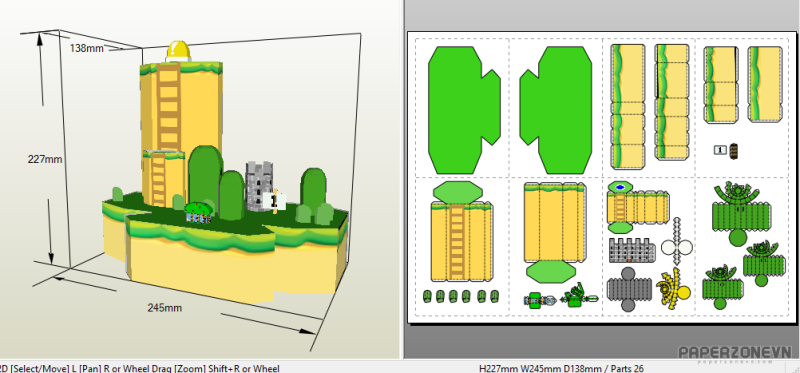Select the tall ladder on the yellow tower
Screen dimensions: 800x373
tap(168, 106)
